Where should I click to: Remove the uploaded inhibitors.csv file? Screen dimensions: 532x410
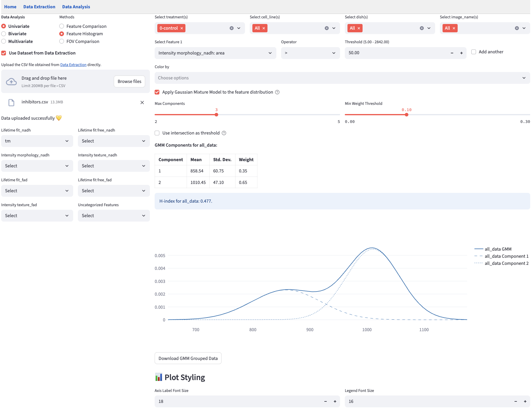142,102
